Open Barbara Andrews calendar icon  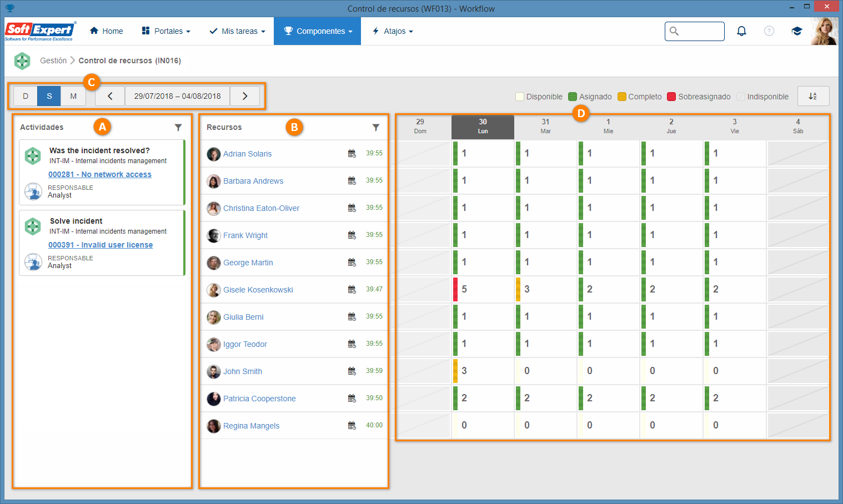(x=352, y=181)
